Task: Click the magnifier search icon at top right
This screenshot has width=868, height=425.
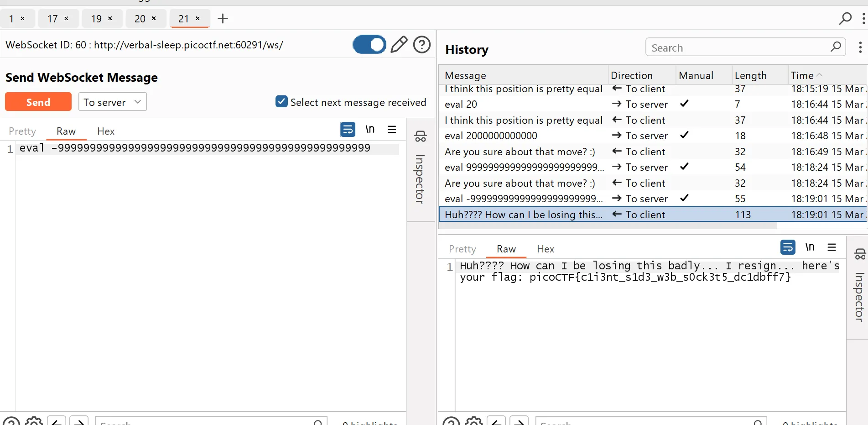Action: point(845,19)
